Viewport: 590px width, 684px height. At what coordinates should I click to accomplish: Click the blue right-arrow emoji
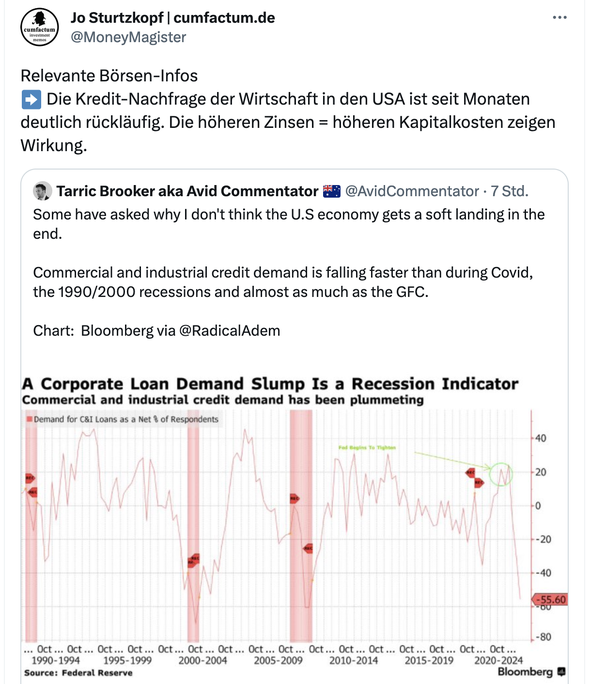pyautogui.click(x=31, y=99)
